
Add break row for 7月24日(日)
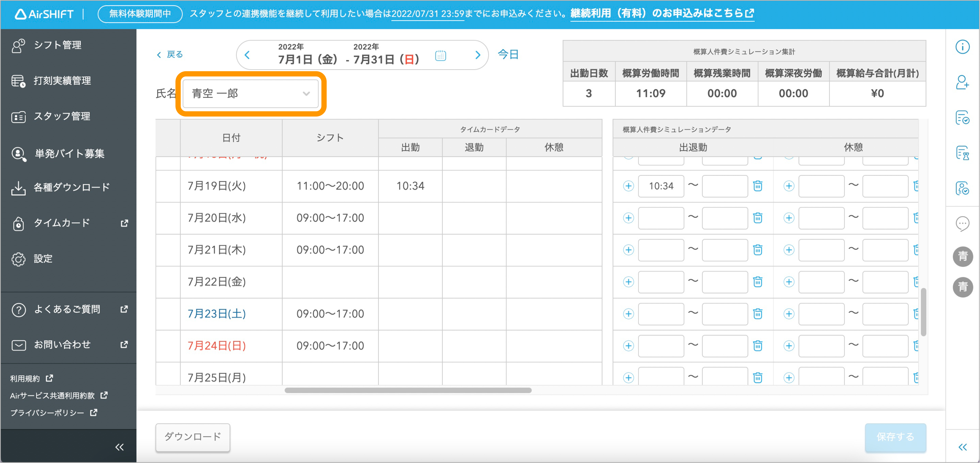pos(789,346)
